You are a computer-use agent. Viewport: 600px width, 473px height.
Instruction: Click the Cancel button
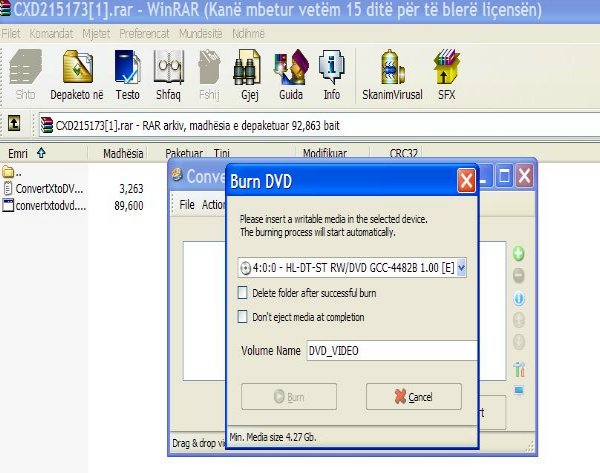pyautogui.click(x=414, y=396)
